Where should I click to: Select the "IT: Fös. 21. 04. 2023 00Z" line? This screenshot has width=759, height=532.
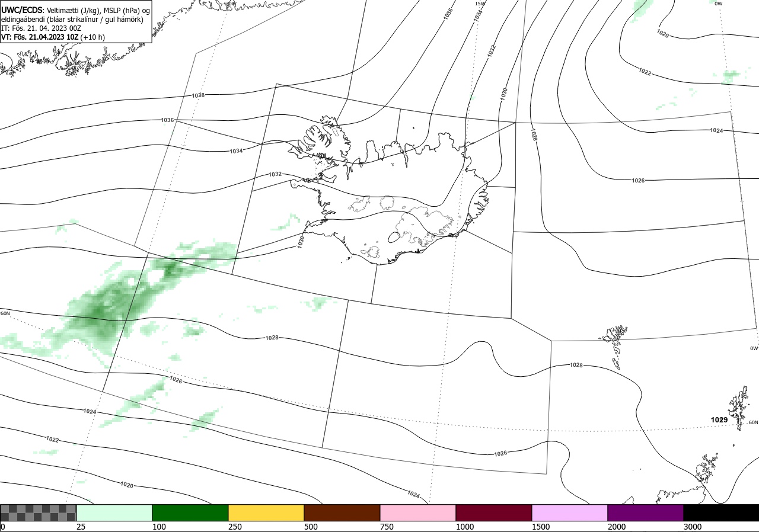(x=40, y=28)
